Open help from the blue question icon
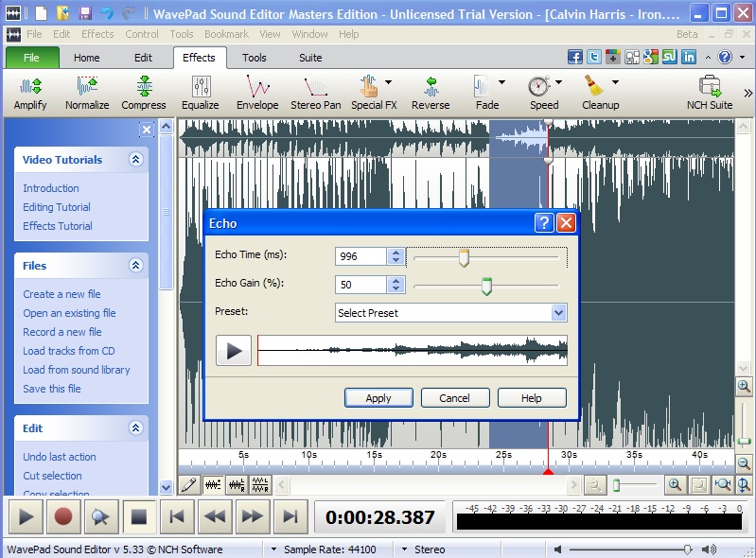The image size is (756, 558). [725, 58]
